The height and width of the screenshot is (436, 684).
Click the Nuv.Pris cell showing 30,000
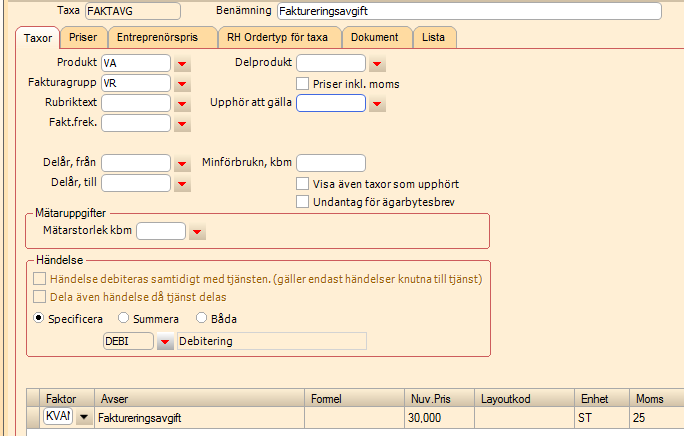[439, 417]
